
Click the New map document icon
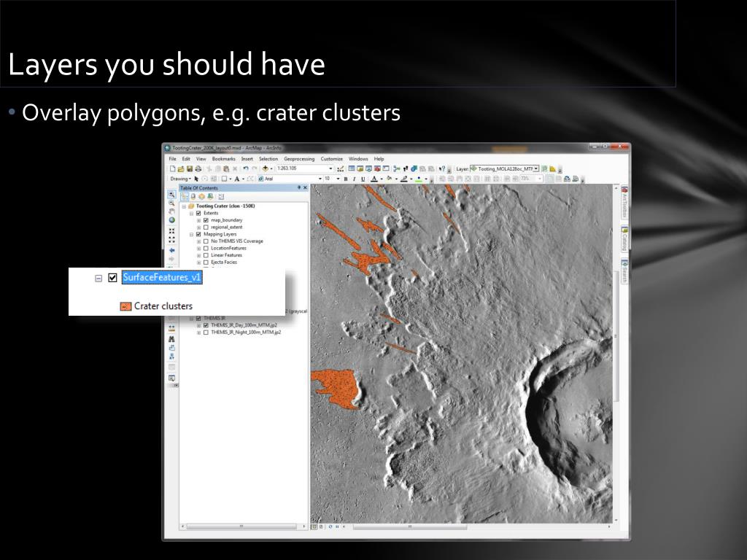click(172, 168)
